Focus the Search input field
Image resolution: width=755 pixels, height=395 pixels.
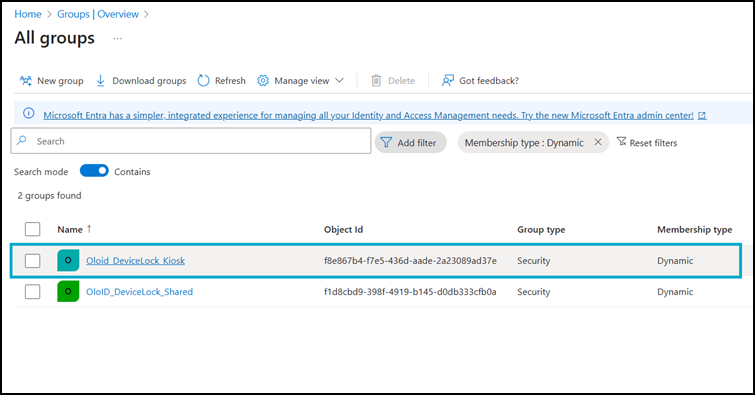pyautogui.click(x=191, y=141)
